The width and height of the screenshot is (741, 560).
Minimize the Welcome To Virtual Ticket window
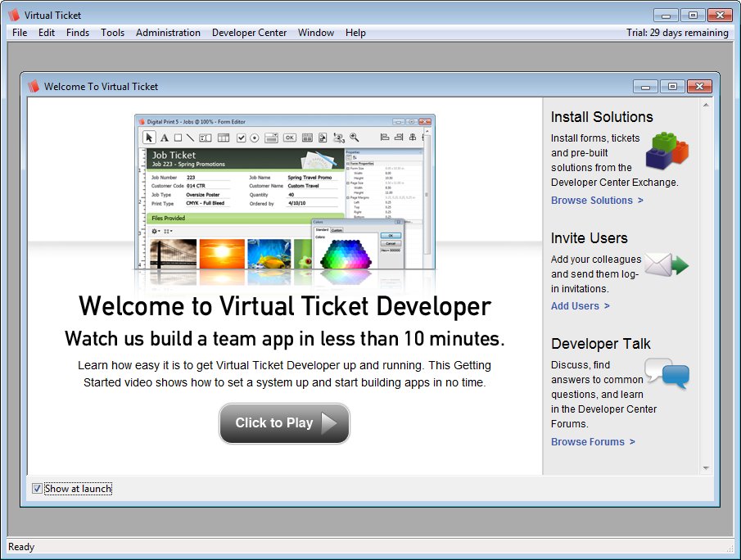[x=645, y=87]
